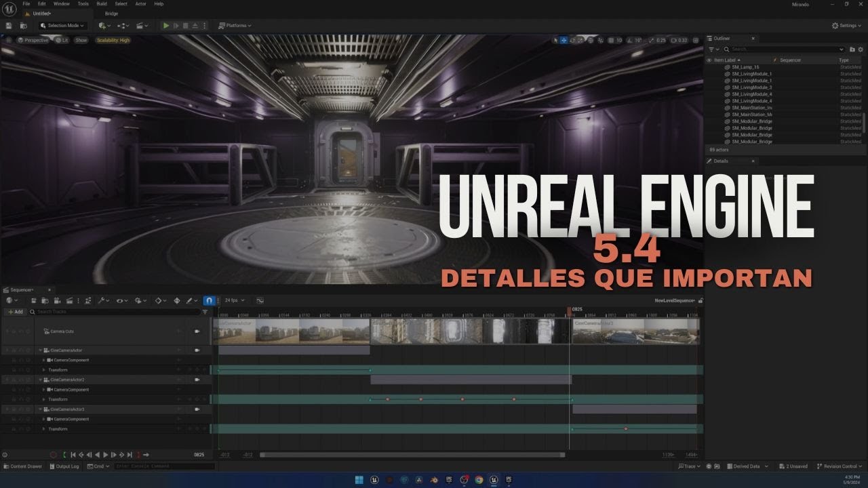Open the Content Browser toolbar icon
This screenshot has width=868, height=488.
click(24, 26)
